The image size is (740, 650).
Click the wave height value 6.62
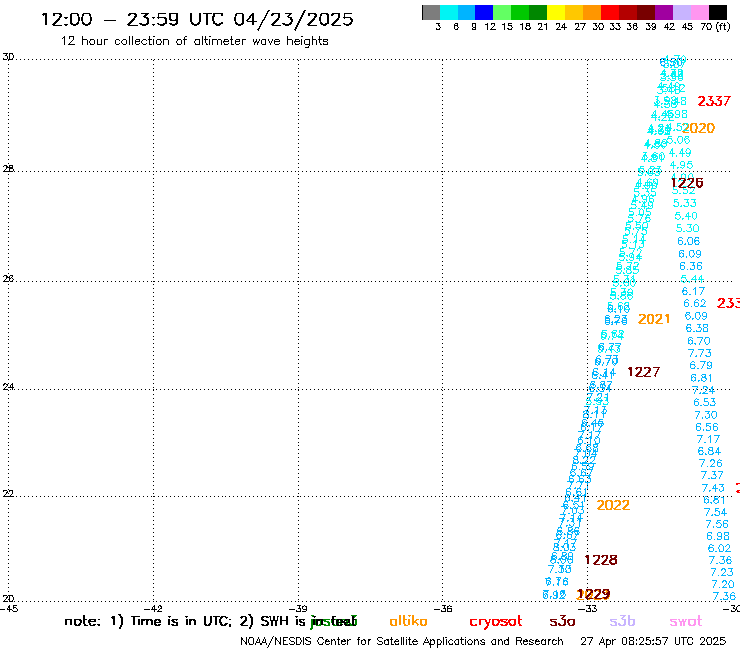point(695,304)
